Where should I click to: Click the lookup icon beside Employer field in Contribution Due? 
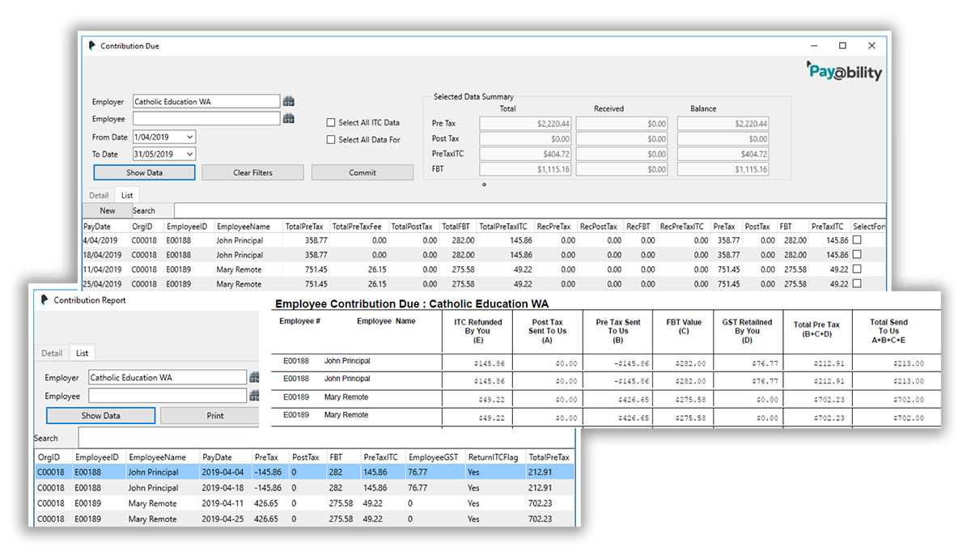[x=289, y=102]
